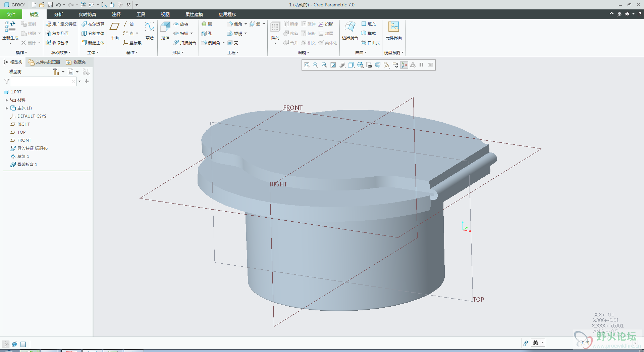
Task: Click the Regenerate icon in quick access toolbar
Action: [83, 5]
